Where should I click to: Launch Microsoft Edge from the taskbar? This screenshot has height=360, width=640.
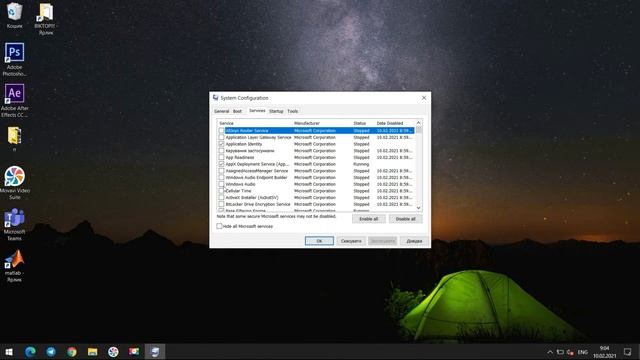click(x=30, y=352)
